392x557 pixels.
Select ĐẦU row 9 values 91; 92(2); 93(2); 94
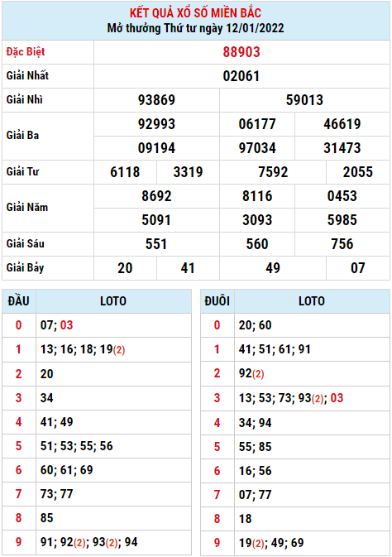88,542
